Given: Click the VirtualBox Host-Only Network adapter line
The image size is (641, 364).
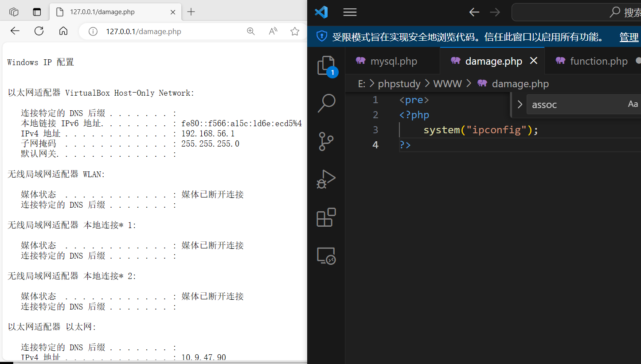Looking at the screenshot, I should point(101,93).
